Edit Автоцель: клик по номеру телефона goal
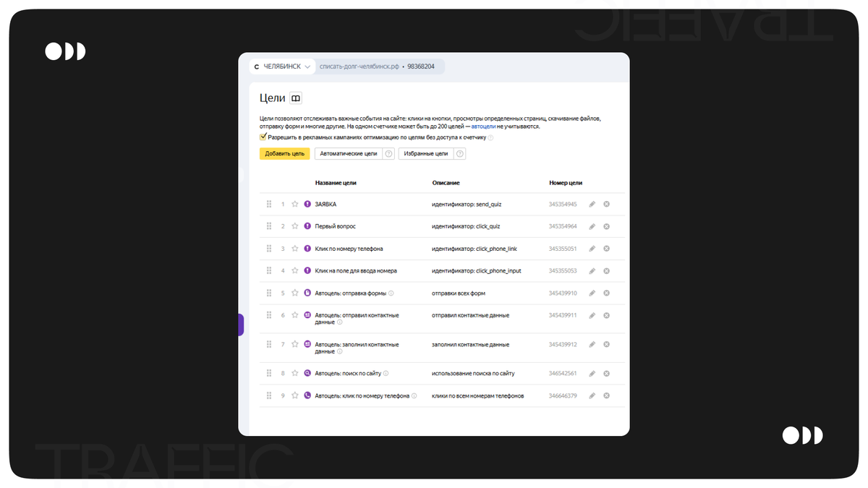868x488 pixels. [592, 396]
